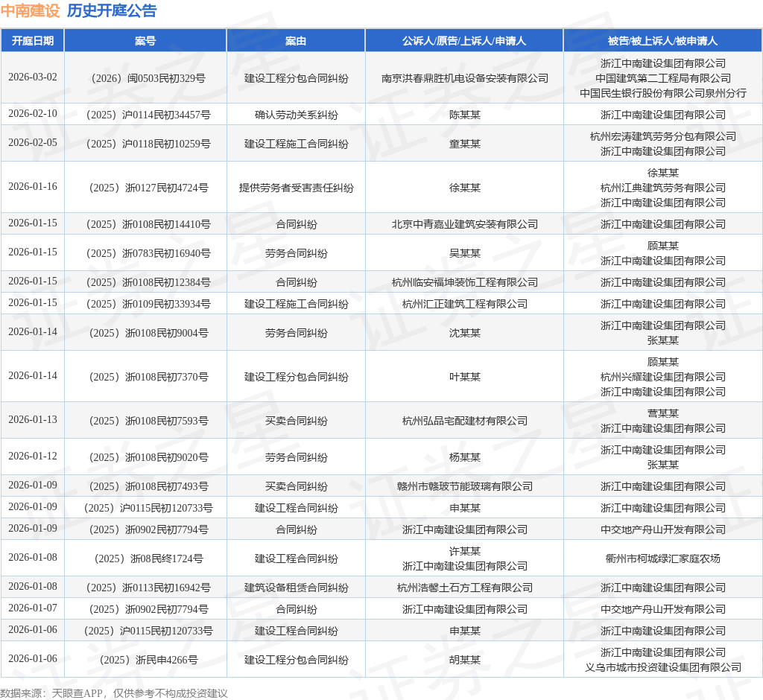Click defendant 中国建筑第二工程局有限公司
763x700 pixels.
[663, 78]
